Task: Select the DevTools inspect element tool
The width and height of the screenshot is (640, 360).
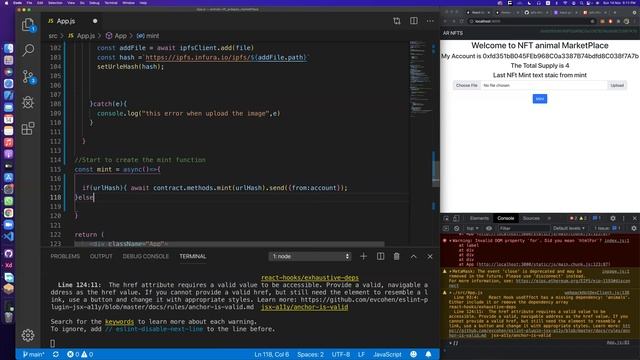Action: [446, 218]
